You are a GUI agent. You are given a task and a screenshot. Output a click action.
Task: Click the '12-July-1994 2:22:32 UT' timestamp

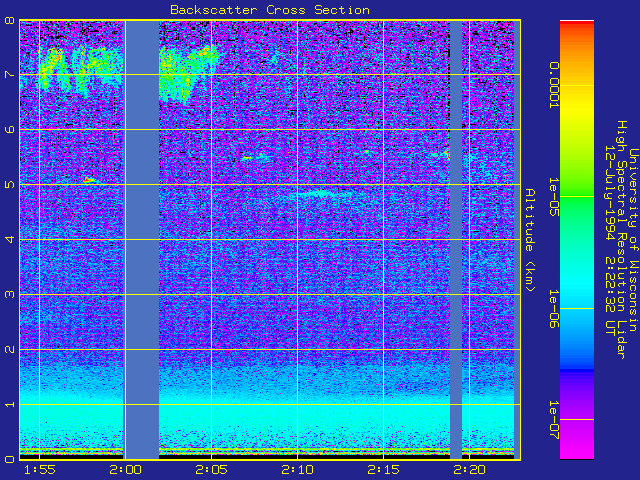[609, 240]
